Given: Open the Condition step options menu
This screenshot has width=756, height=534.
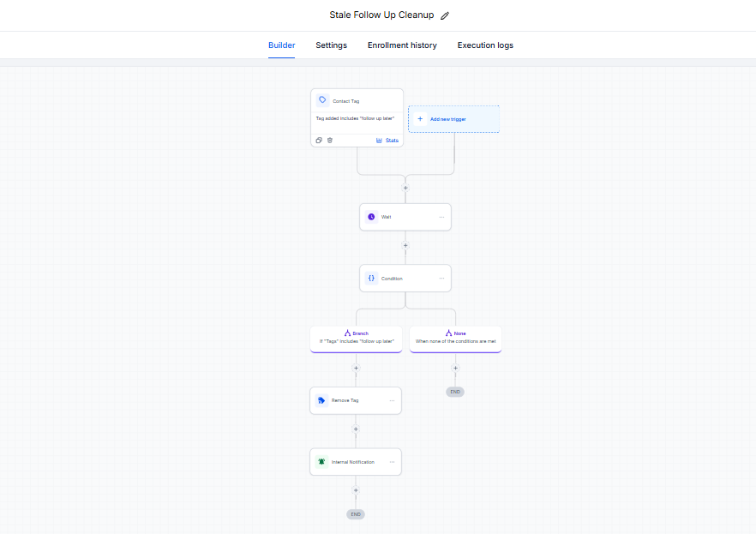Looking at the screenshot, I should [441, 278].
